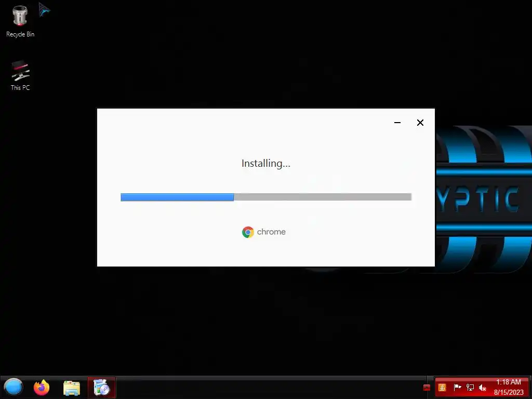Image resolution: width=532 pixels, height=399 pixels.
Task: Click the muted volume speaker icon
Action: (x=483, y=388)
